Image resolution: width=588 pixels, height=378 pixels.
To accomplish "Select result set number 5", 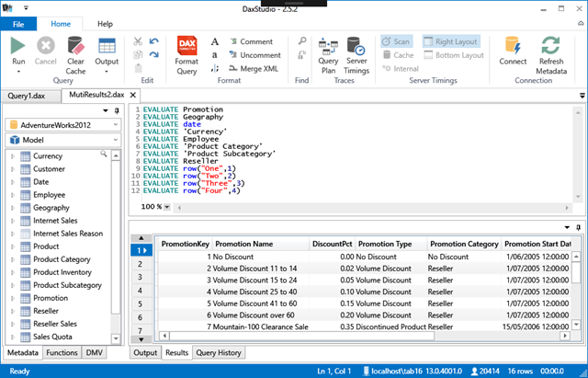I will (141, 304).
